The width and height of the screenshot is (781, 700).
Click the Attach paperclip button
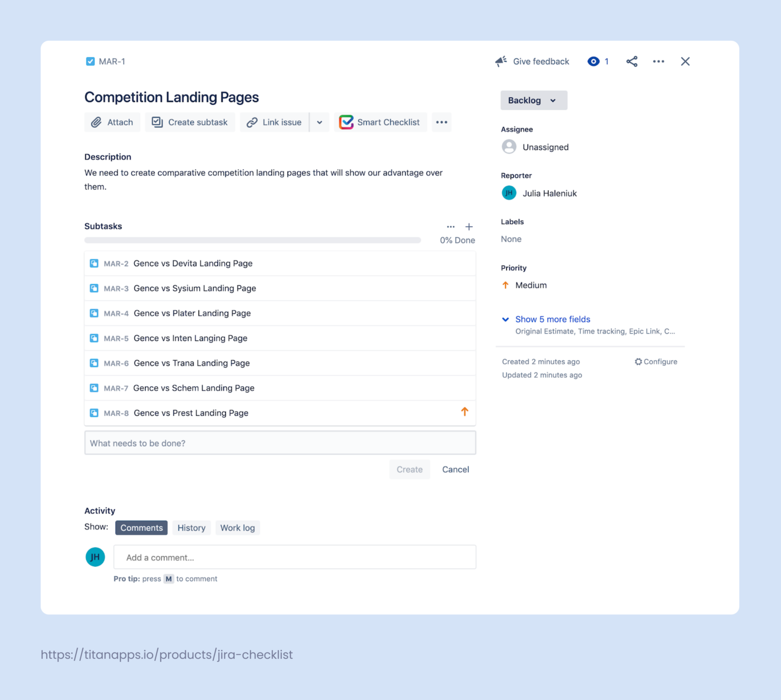pos(112,122)
